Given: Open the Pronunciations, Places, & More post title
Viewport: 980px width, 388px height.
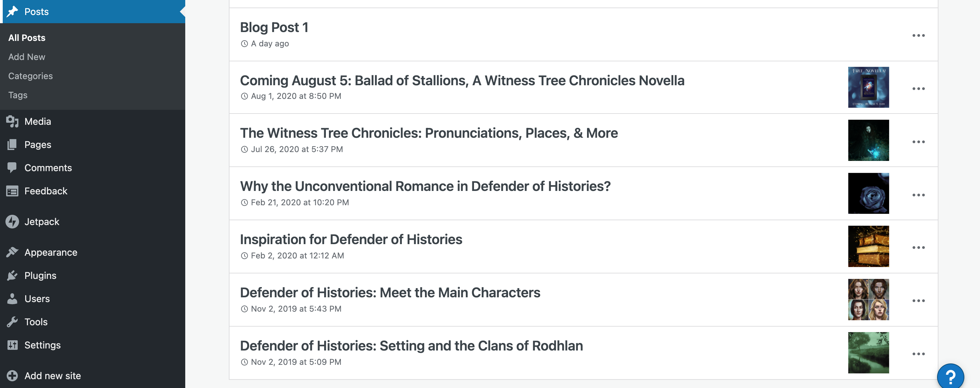Looking at the screenshot, I should 429,133.
